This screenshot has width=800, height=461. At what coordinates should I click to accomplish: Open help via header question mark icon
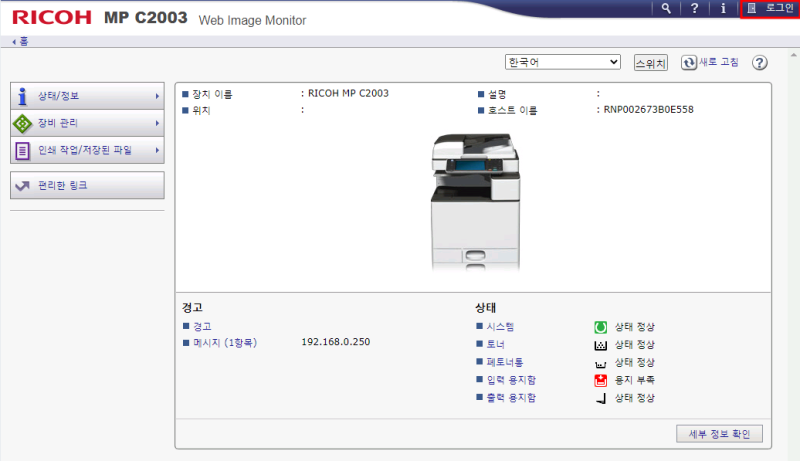click(694, 8)
